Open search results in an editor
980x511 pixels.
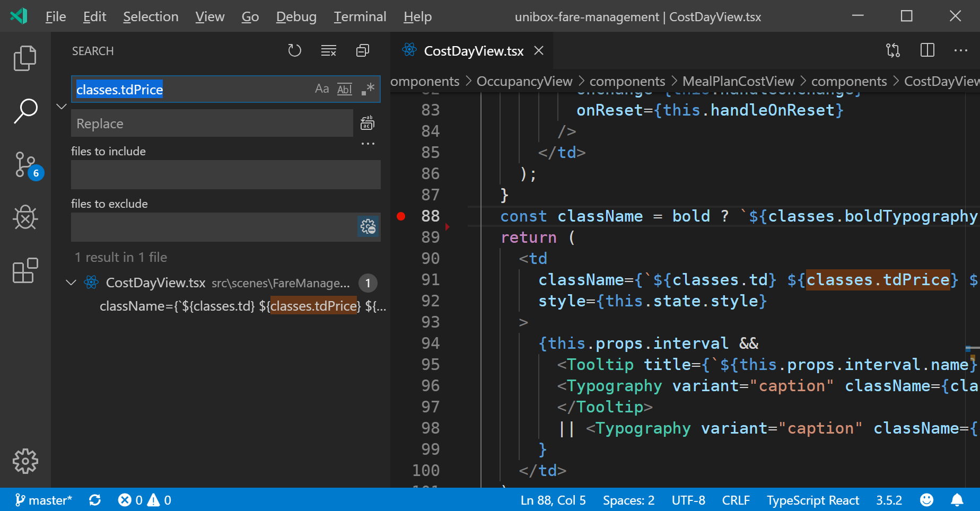362,50
